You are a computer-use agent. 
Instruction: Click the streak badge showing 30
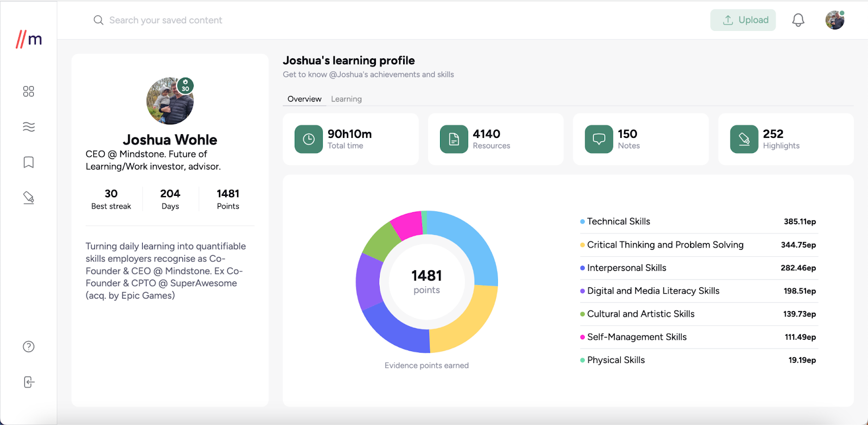pyautogui.click(x=186, y=86)
